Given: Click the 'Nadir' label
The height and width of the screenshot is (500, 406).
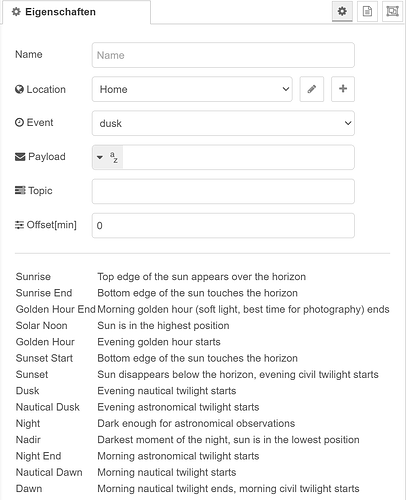Looking at the screenshot, I should (x=28, y=440).
